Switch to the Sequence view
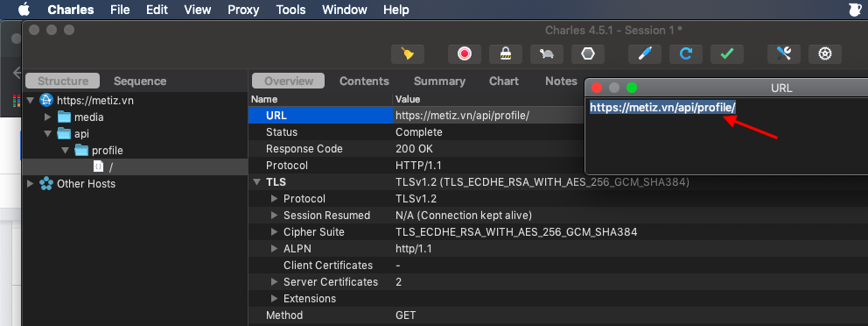 [140, 81]
